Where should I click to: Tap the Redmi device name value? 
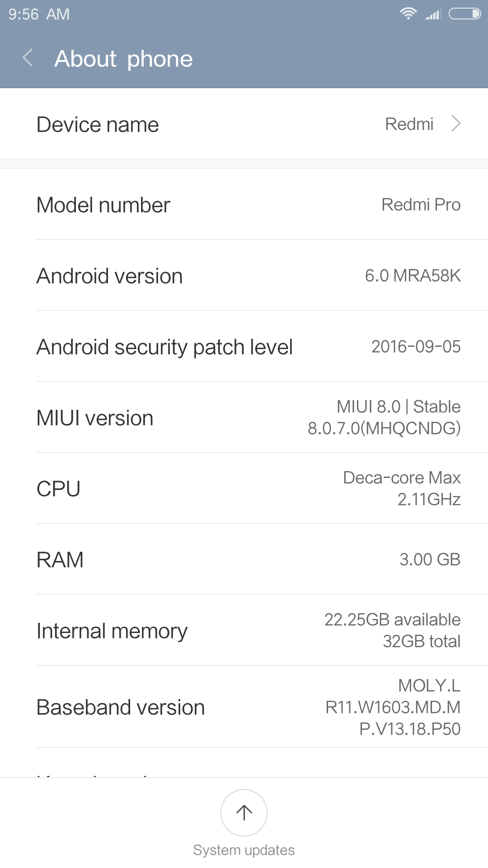point(409,124)
